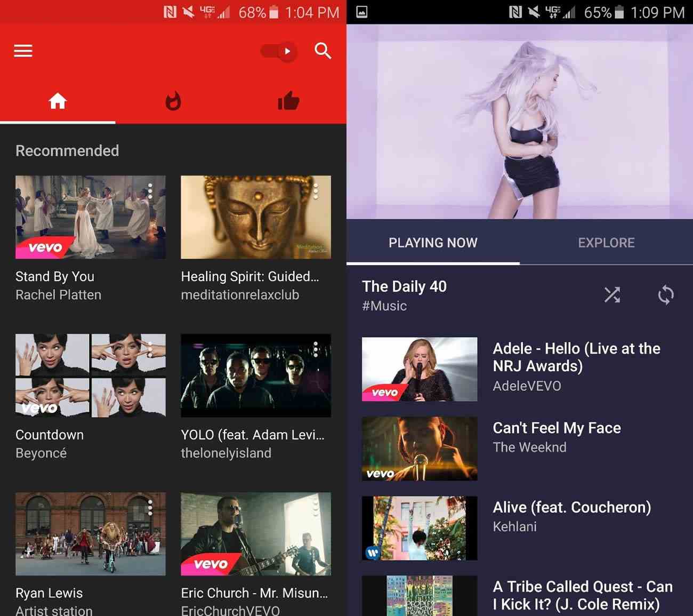Click The Daily 40 playlist title

404,286
